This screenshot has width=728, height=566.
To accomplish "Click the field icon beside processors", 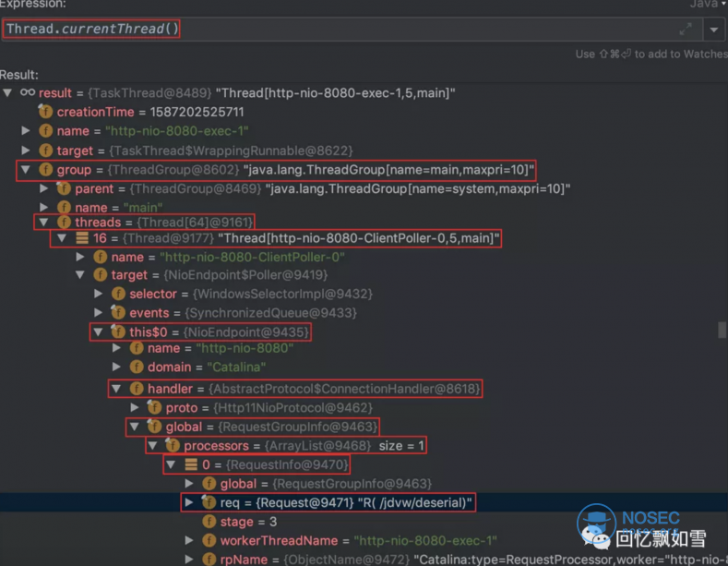I will [x=173, y=445].
